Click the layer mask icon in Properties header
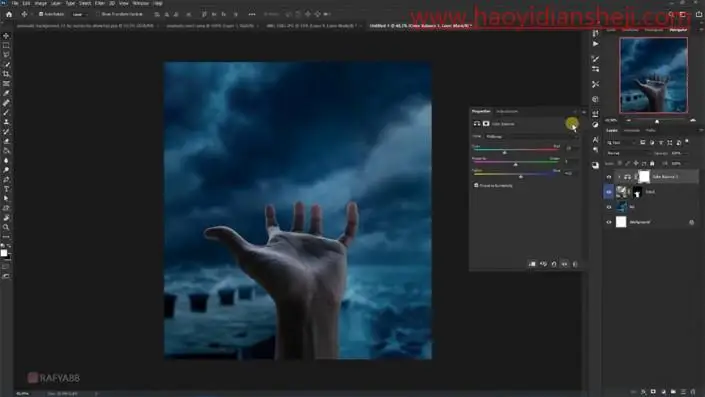 click(486, 124)
